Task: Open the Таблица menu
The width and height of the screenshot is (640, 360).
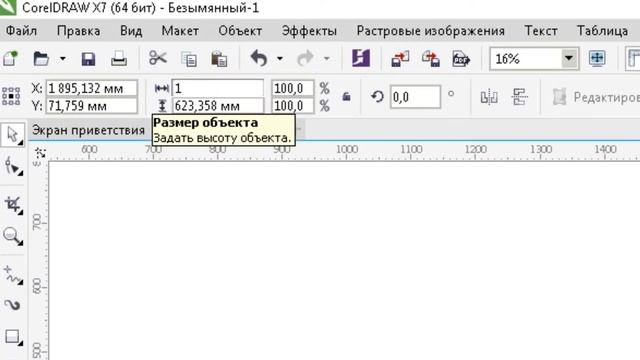Action: click(602, 31)
